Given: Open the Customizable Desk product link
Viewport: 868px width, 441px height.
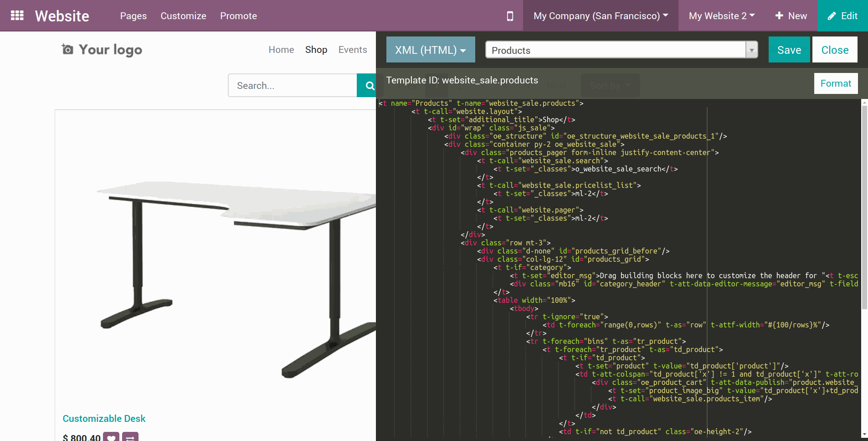Looking at the screenshot, I should pos(104,418).
